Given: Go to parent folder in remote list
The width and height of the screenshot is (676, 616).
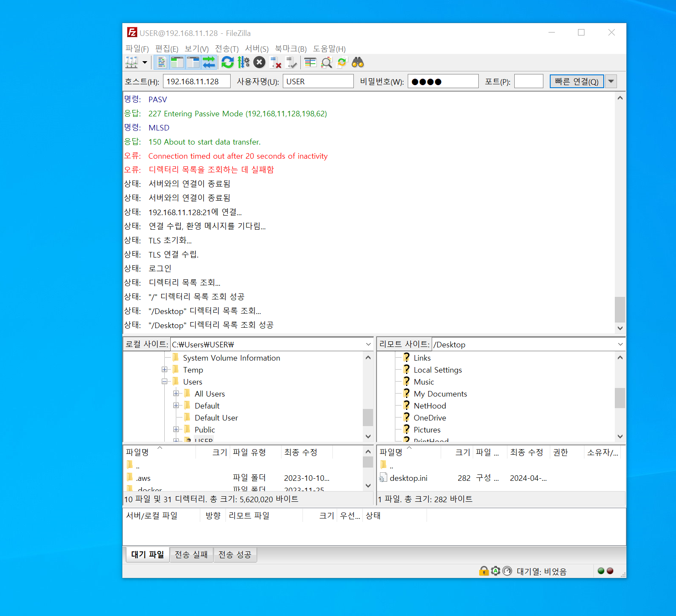Looking at the screenshot, I should (x=391, y=465).
